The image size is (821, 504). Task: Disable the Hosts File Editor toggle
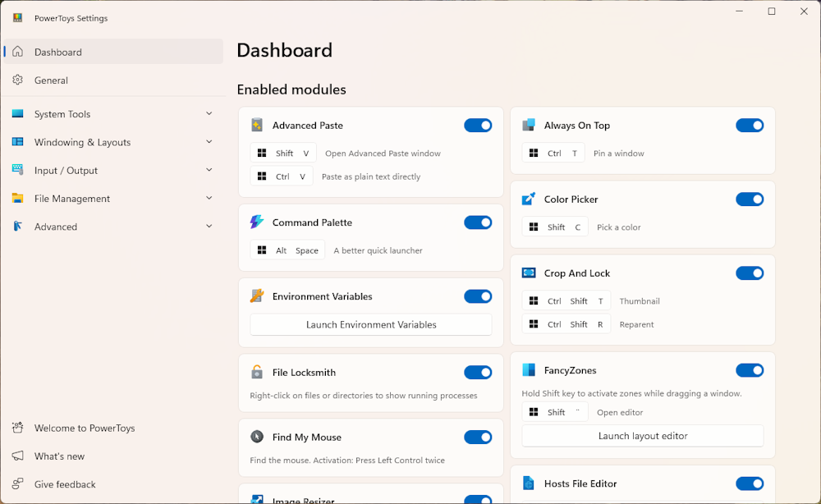[750, 483]
